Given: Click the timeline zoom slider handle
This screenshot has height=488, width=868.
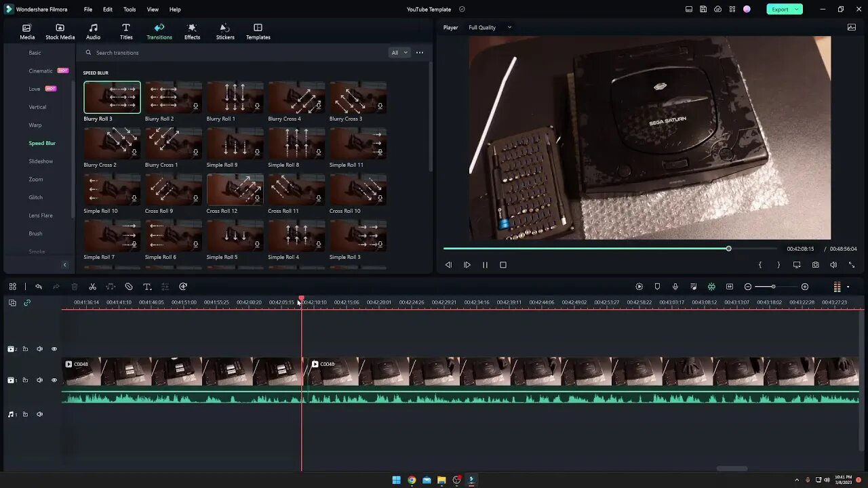Looking at the screenshot, I should pyautogui.click(x=773, y=287).
